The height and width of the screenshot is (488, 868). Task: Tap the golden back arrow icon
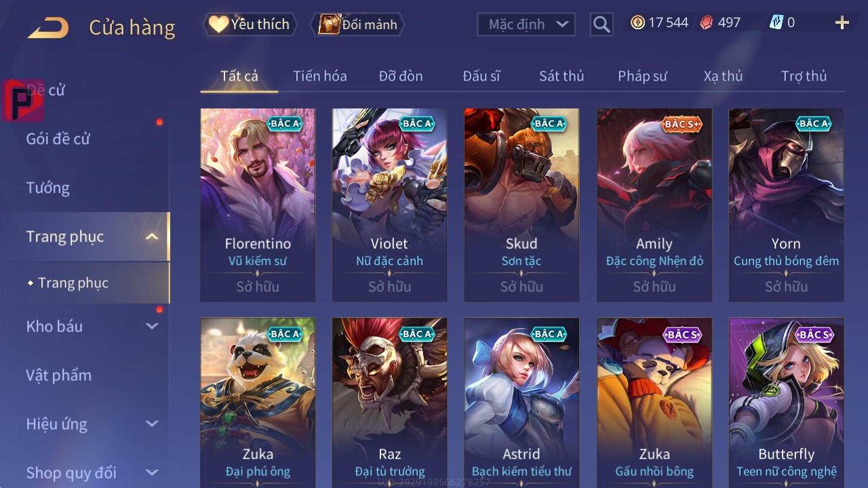[x=48, y=28]
